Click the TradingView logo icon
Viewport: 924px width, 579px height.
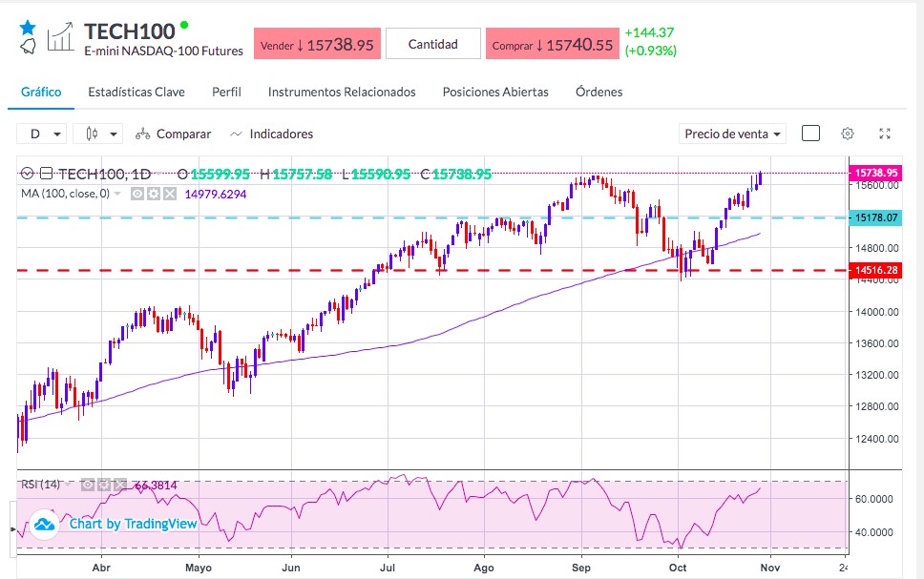tap(44, 524)
